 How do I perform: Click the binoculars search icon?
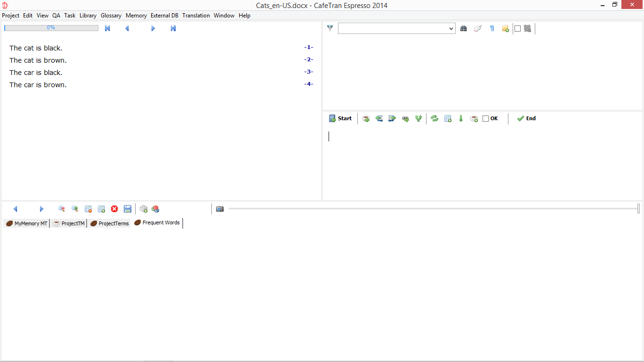pyautogui.click(x=464, y=28)
